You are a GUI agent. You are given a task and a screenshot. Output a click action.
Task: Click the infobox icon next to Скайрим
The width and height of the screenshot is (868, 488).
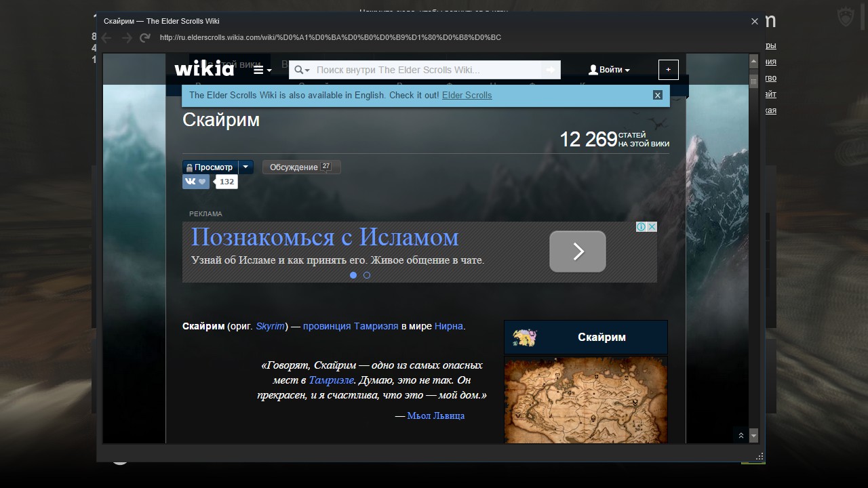click(524, 338)
